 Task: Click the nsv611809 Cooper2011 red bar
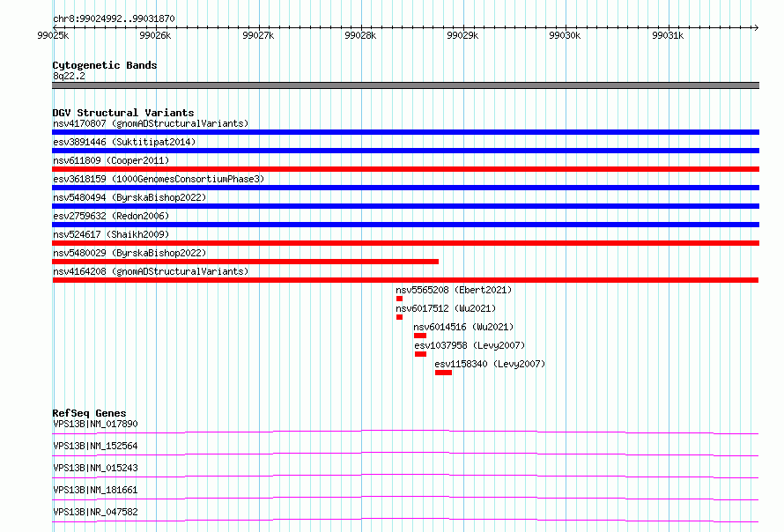[405, 169]
